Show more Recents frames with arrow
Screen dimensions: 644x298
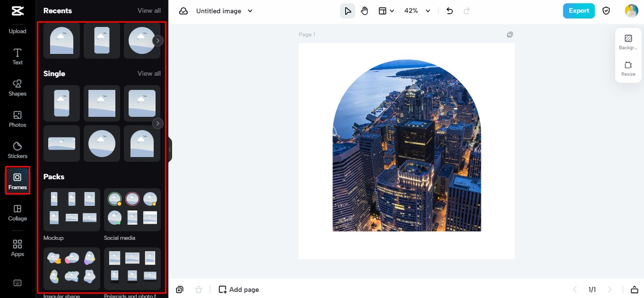click(x=158, y=41)
